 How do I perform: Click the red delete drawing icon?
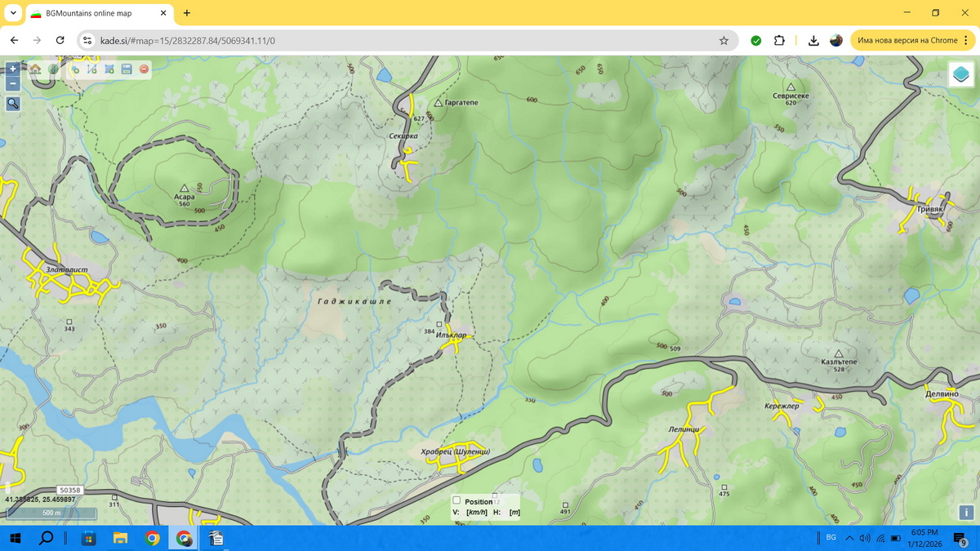click(x=144, y=69)
